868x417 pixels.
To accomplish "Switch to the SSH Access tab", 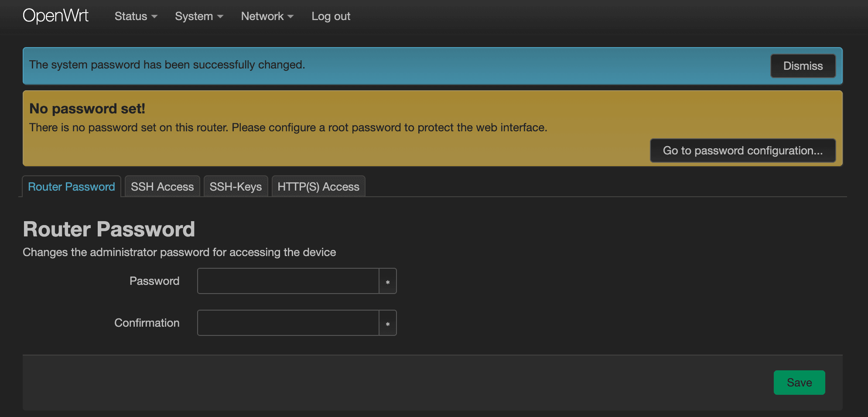I will tap(162, 187).
